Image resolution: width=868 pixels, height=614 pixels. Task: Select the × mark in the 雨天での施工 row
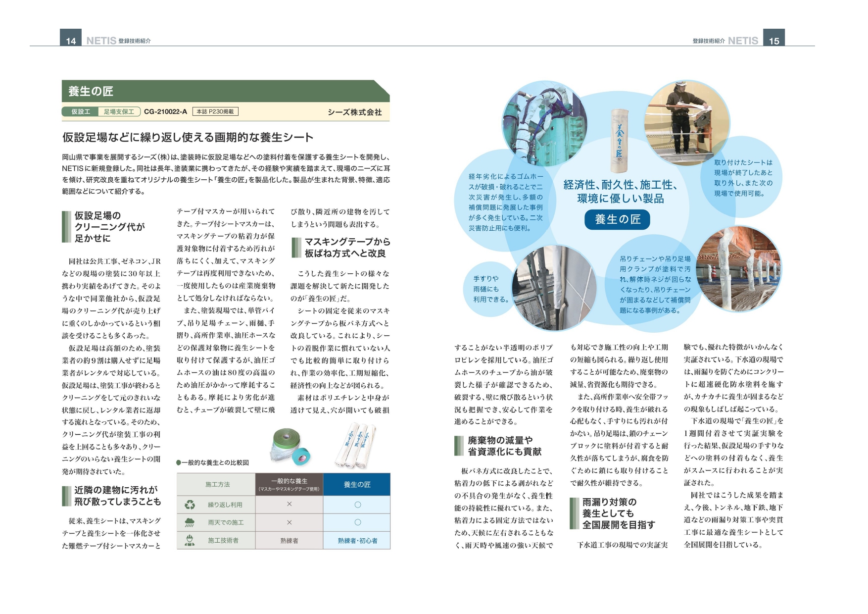[289, 522]
